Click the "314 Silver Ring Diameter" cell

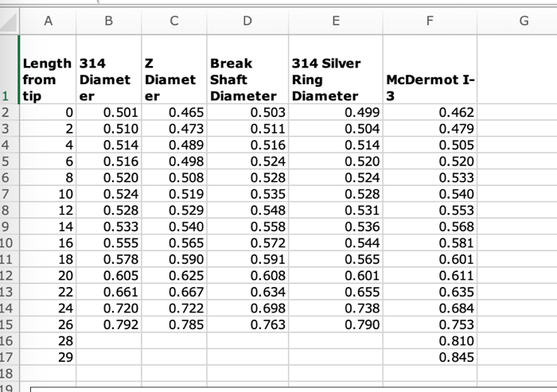pos(335,79)
